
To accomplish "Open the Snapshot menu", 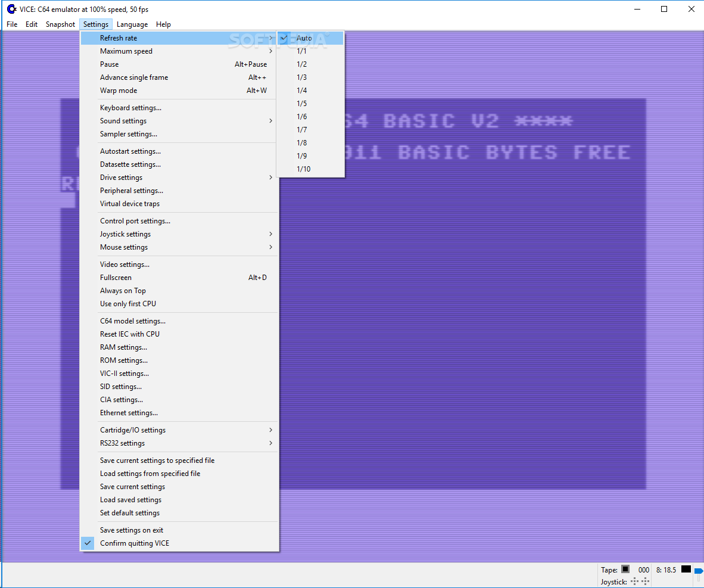I will pos(60,24).
